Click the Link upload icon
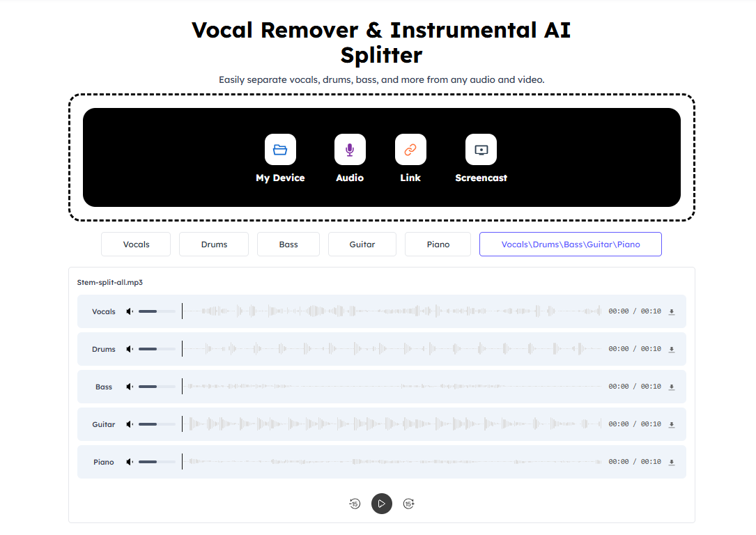Screen dimensions: 756x535 pyautogui.click(x=410, y=149)
